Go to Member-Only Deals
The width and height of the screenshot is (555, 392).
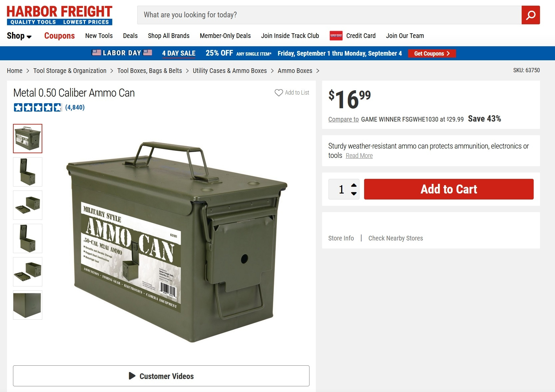pyautogui.click(x=225, y=36)
